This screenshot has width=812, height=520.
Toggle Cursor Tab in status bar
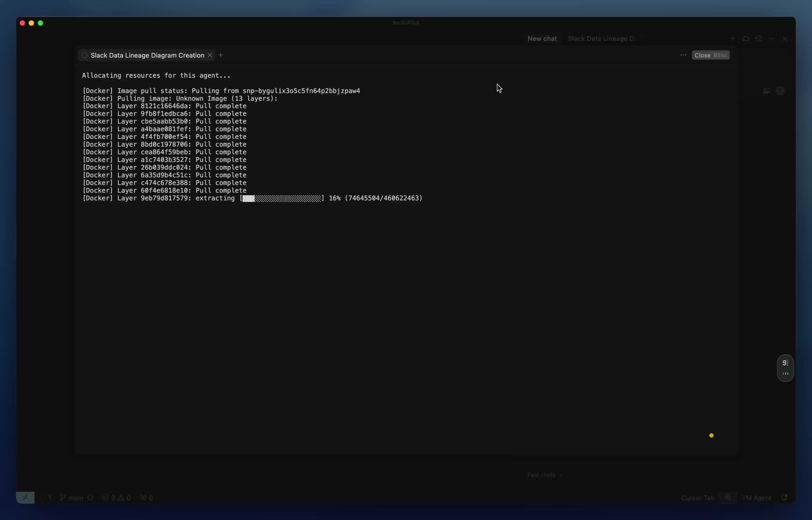pyautogui.click(x=697, y=498)
